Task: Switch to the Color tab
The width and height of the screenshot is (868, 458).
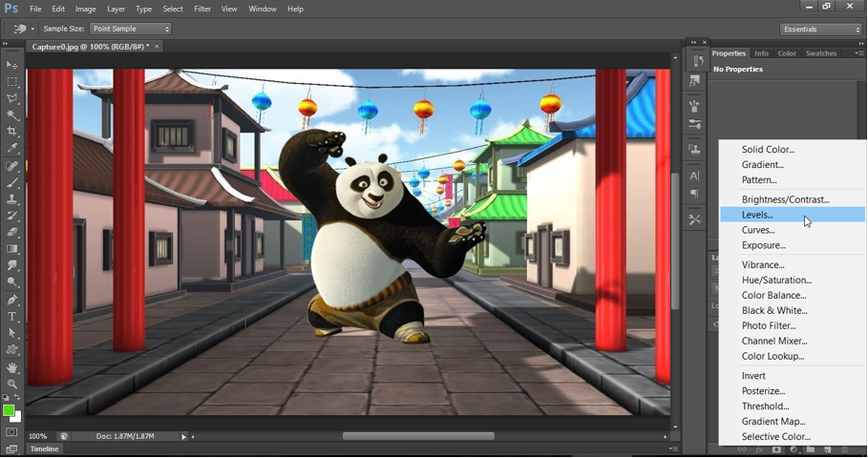Action: pyautogui.click(x=787, y=53)
